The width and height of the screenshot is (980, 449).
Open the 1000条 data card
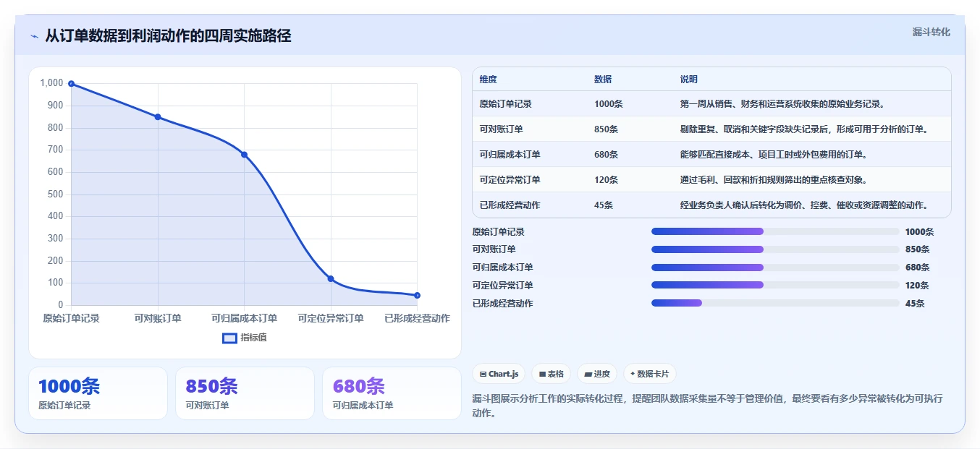(x=98, y=393)
